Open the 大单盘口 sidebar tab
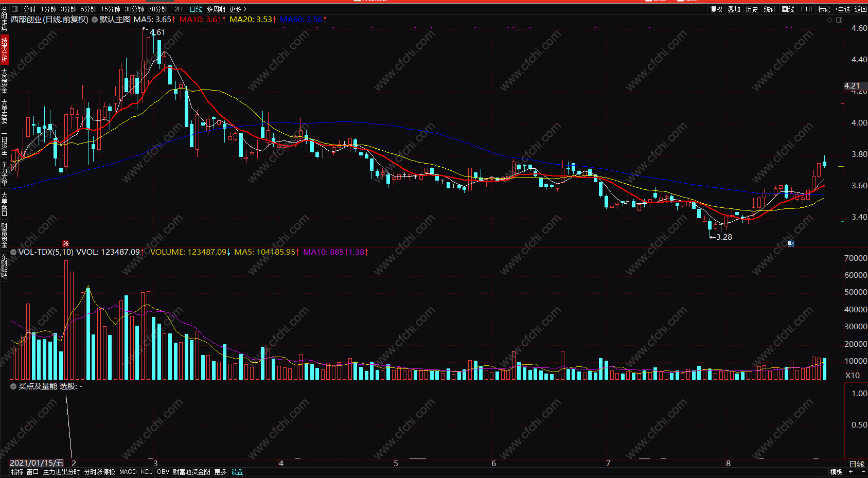868x478 pixels. [4, 204]
